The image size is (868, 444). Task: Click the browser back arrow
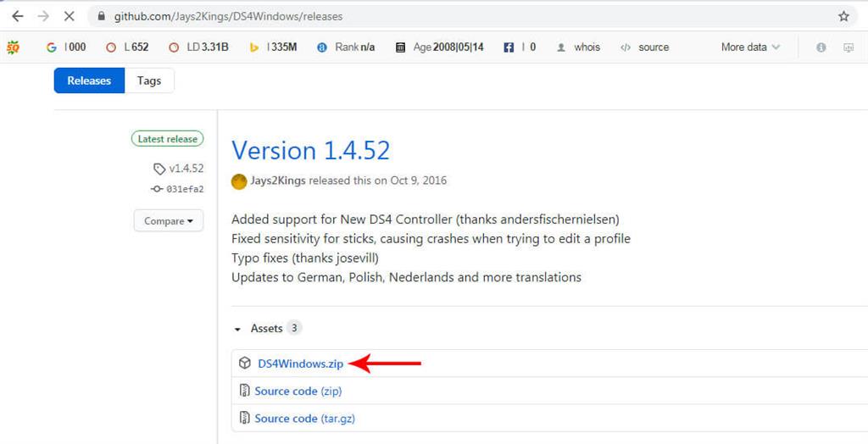pos(17,16)
